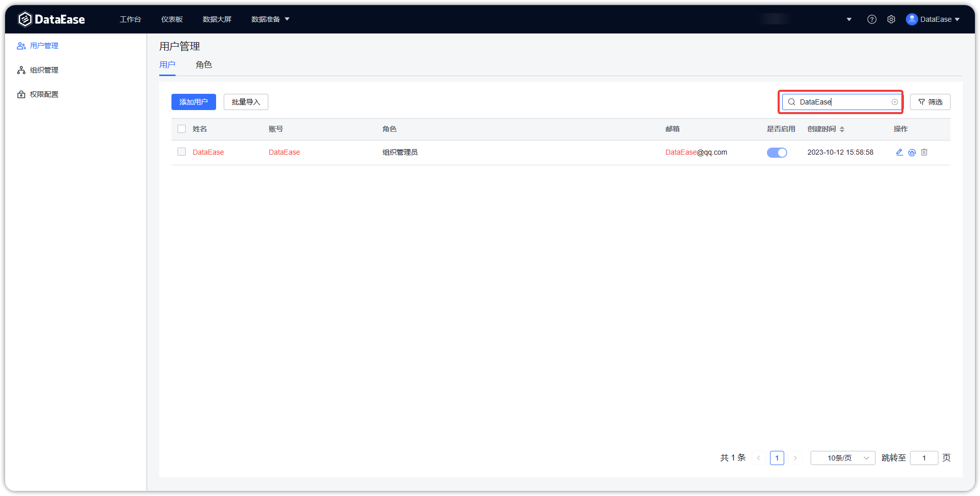Viewport: 980px width, 496px height.
Task: Switch to the 用户 tab
Action: tap(167, 65)
